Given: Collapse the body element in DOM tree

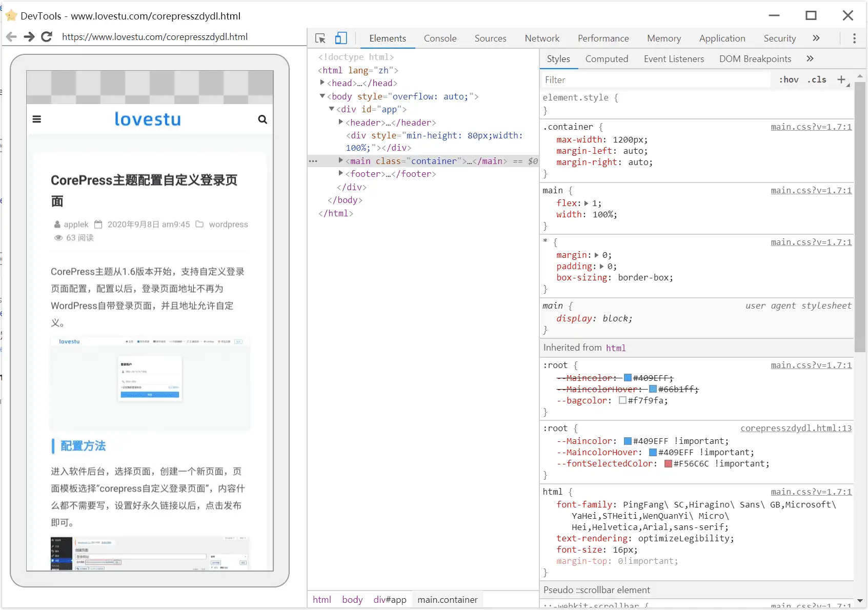Looking at the screenshot, I should [x=322, y=96].
